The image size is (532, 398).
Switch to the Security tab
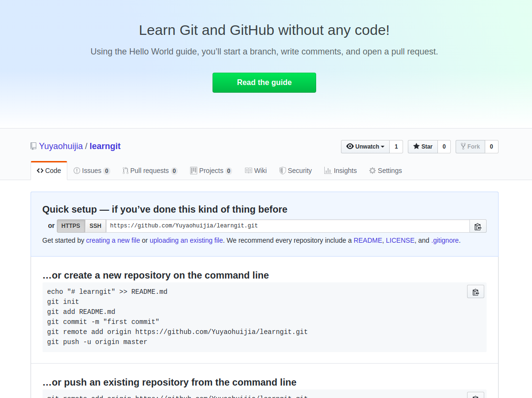[x=296, y=171]
